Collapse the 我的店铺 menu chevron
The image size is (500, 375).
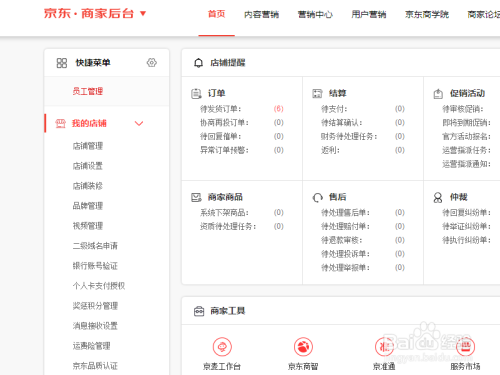(139, 123)
